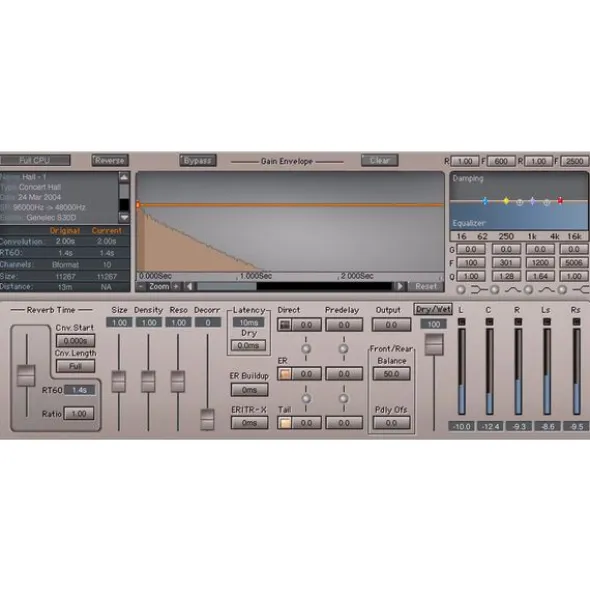Toggle the Direct on/off square button
The width and height of the screenshot is (590, 591).
(x=285, y=325)
